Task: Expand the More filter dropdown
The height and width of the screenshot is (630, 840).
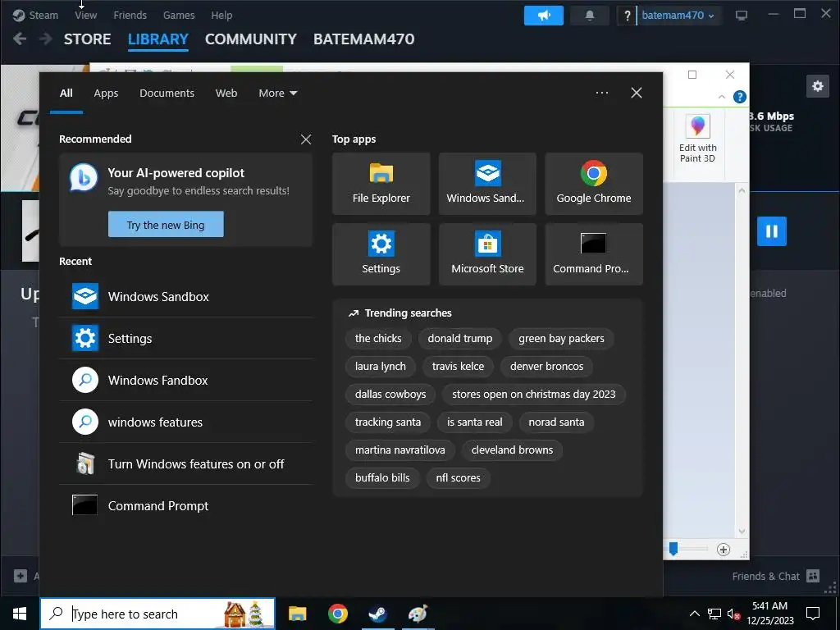Action: pyautogui.click(x=277, y=94)
